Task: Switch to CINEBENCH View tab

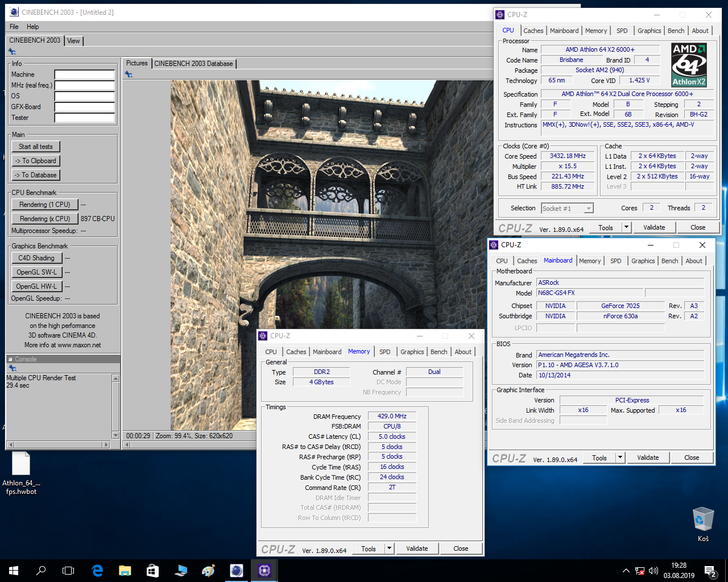Action: click(74, 41)
